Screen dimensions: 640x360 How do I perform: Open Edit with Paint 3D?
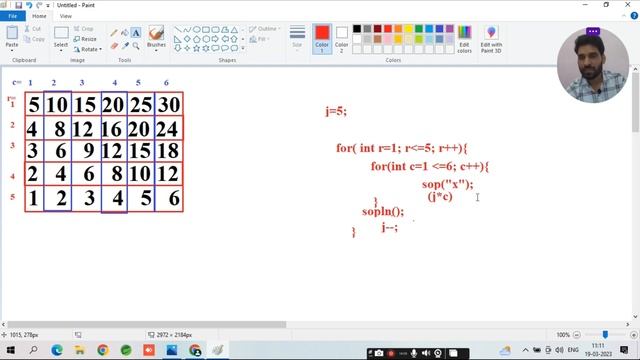coord(491,39)
